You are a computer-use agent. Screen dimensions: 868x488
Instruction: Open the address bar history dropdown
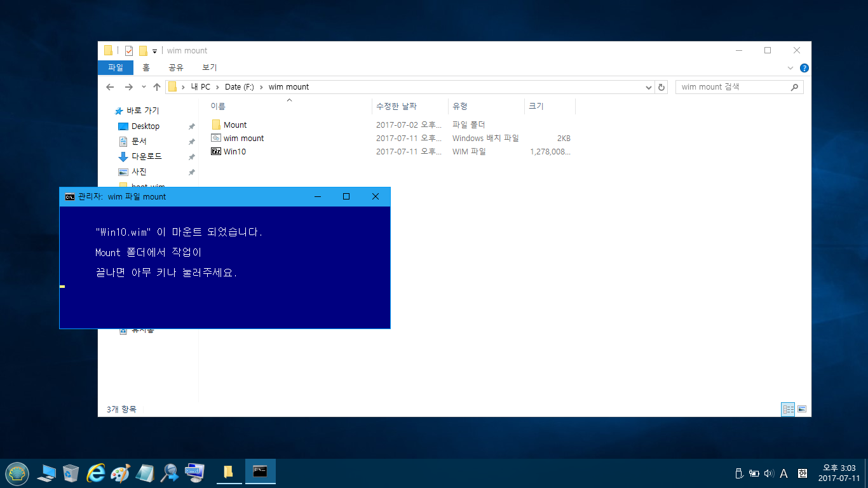click(x=648, y=87)
